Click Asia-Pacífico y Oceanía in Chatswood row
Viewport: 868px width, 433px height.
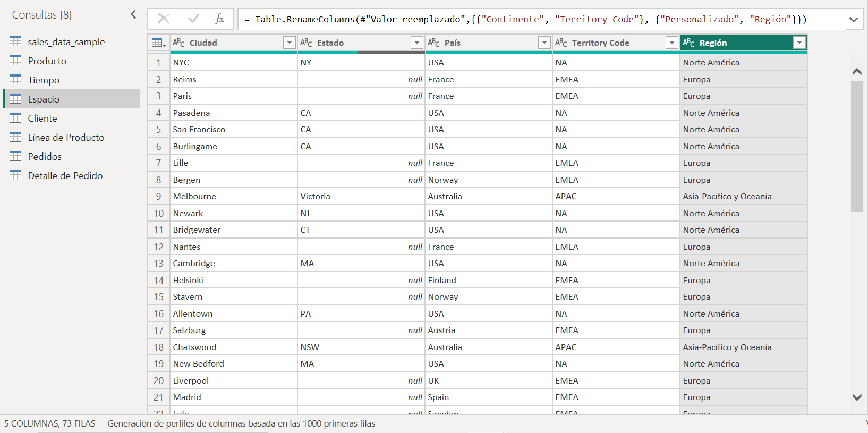coord(744,347)
